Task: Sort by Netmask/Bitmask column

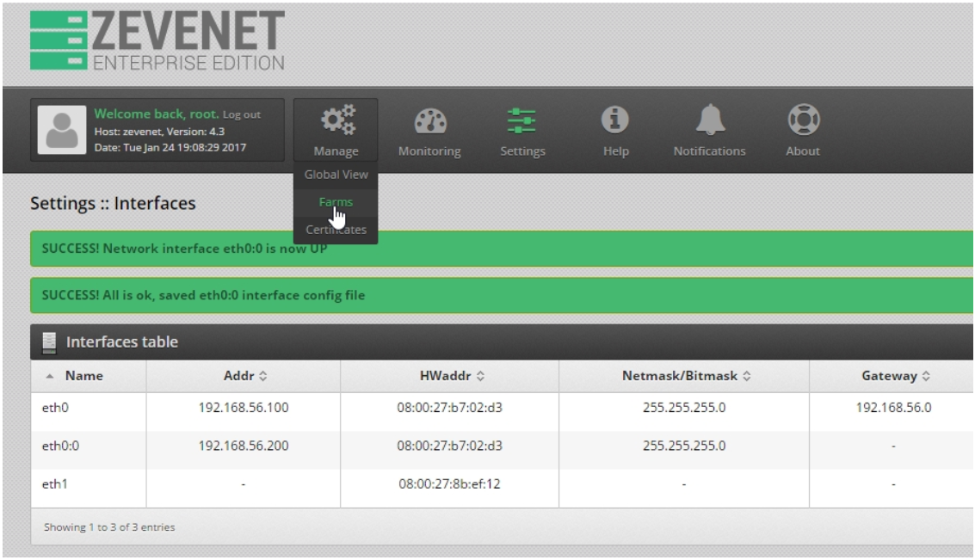Action: coord(685,376)
